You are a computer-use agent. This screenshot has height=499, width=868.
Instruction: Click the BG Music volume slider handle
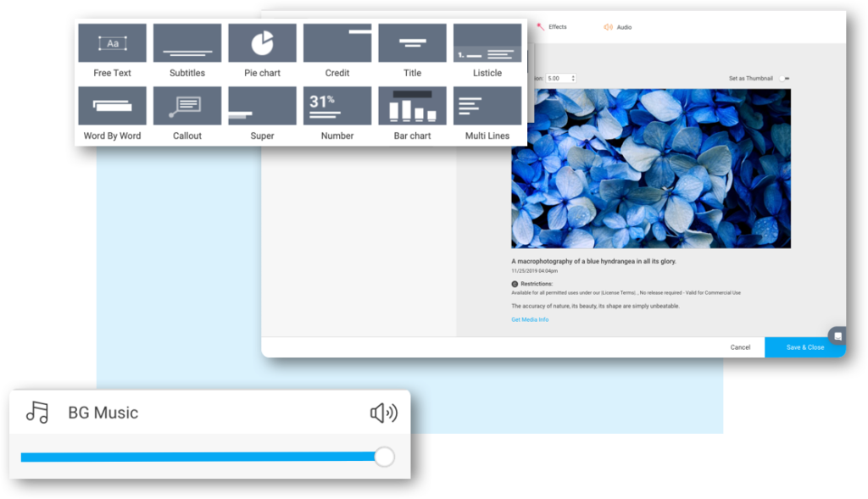tap(384, 457)
